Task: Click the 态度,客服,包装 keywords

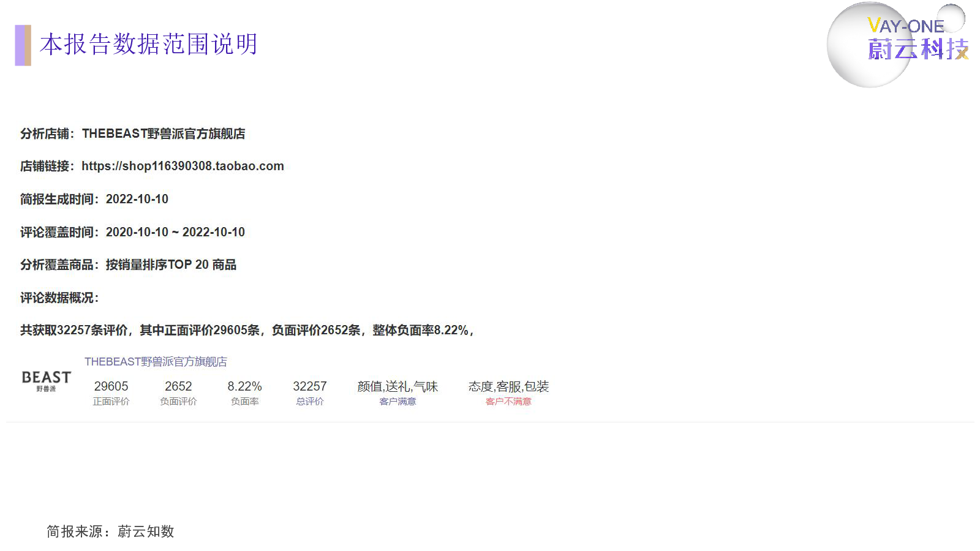Action: pos(508,386)
